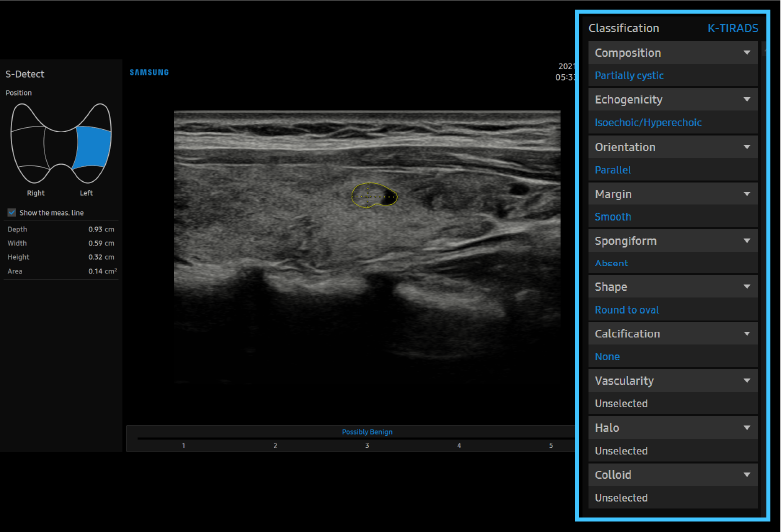Click the Parallel orientation value

[613, 170]
